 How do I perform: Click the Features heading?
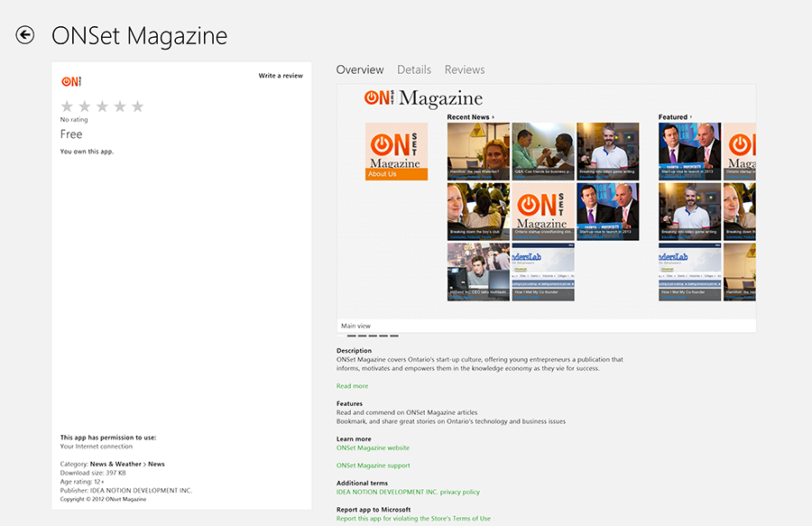349,404
